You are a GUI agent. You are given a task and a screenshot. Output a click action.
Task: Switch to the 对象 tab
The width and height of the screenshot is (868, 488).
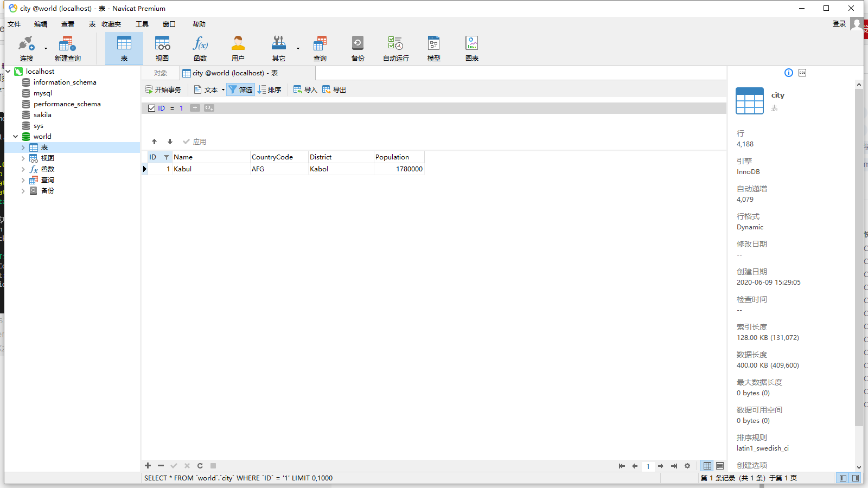(161, 73)
